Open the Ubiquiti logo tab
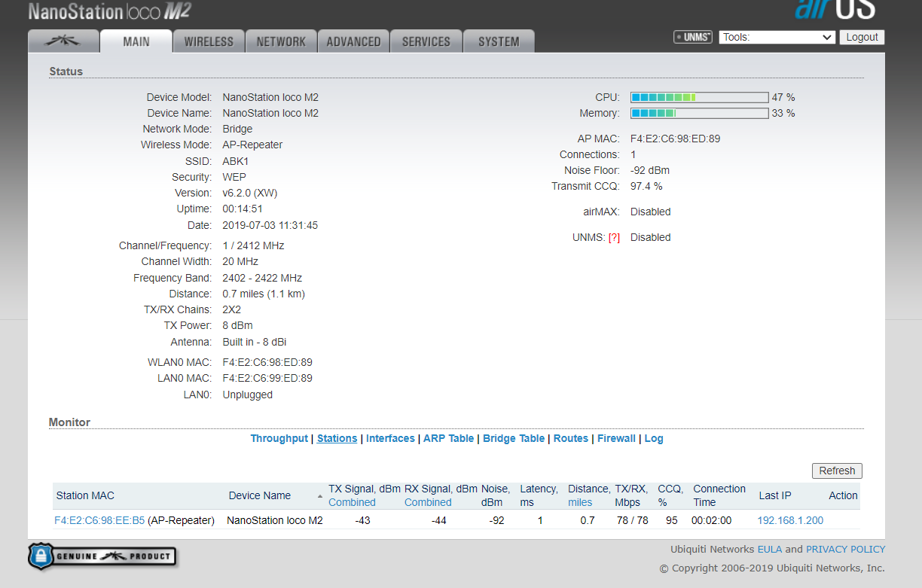The image size is (922, 588). (64, 41)
